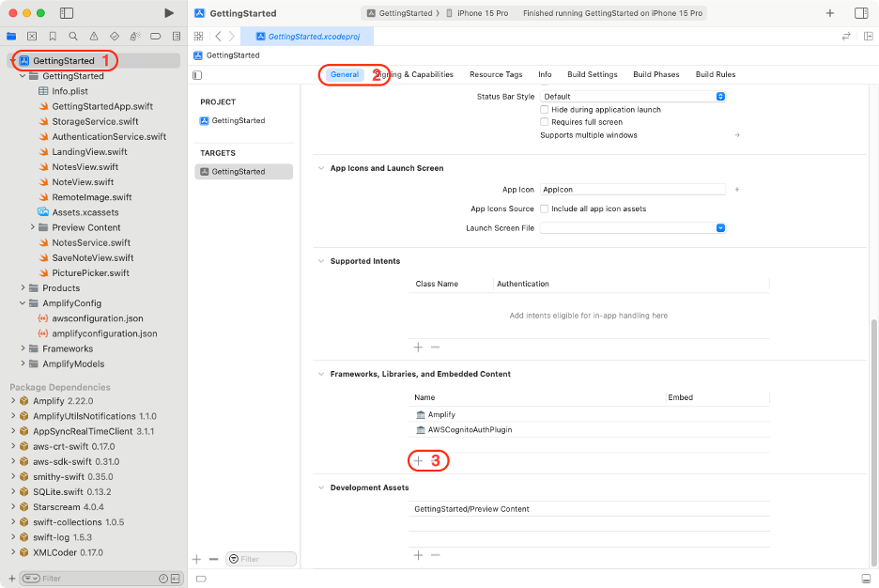
Task: Delete the selected target with minus
Action: [213, 559]
